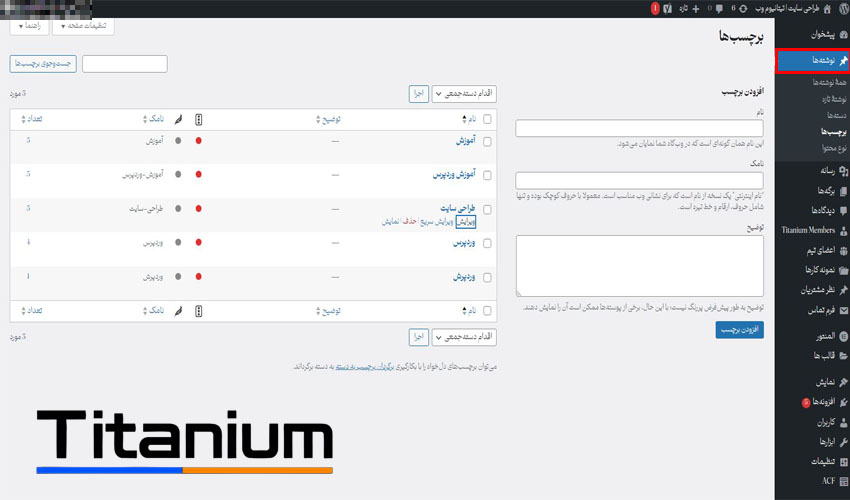Focus the توضیح description textarea

coord(639,266)
